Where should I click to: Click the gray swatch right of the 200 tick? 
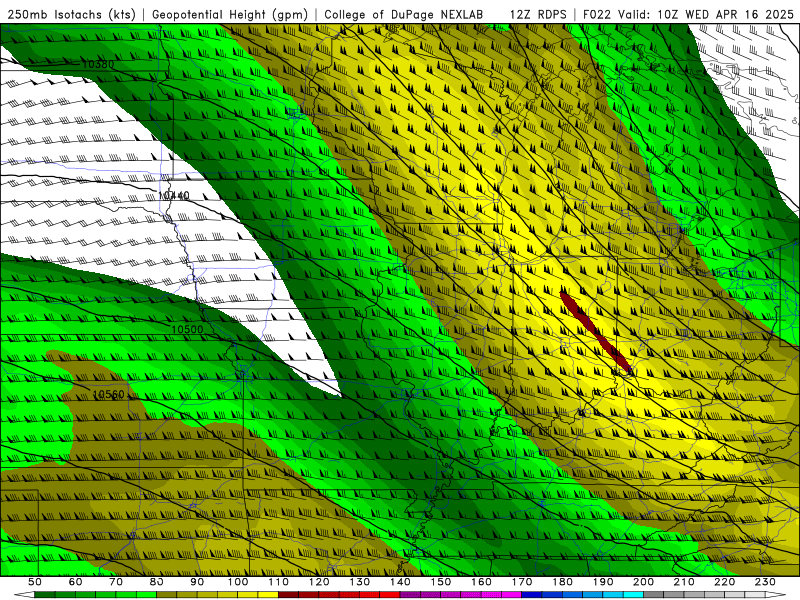(654, 594)
